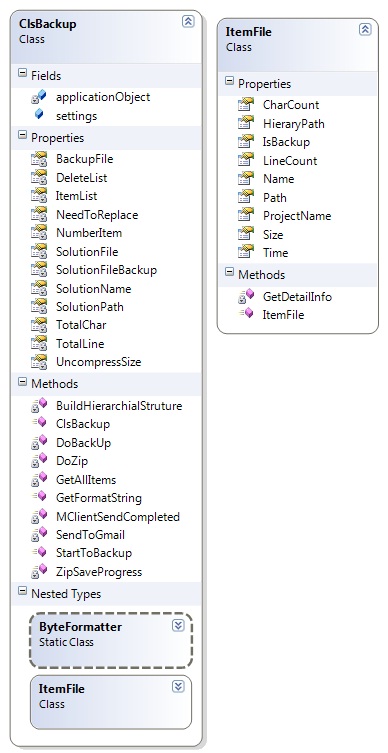This screenshot has width=388, height=753.
Task: Click the ZipSaveProgress method icon
Action: click(39, 572)
